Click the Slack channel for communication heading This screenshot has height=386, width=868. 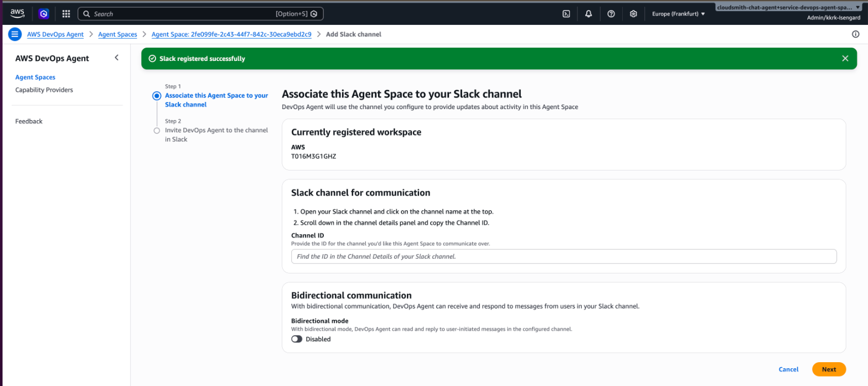(x=360, y=193)
